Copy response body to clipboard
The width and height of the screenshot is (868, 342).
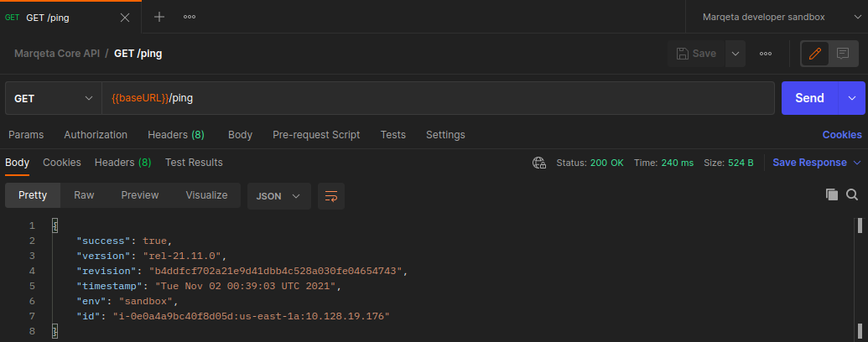click(832, 194)
